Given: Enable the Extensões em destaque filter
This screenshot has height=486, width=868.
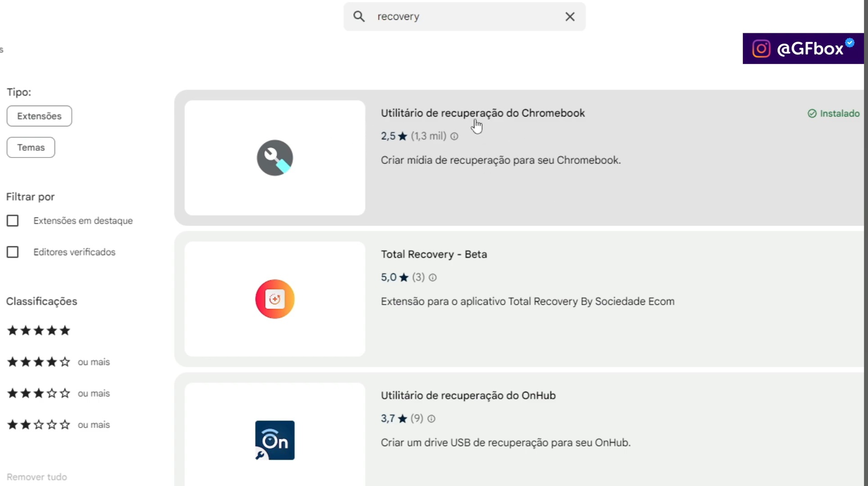Looking at the screenshot, I should (x=13, y=220).
